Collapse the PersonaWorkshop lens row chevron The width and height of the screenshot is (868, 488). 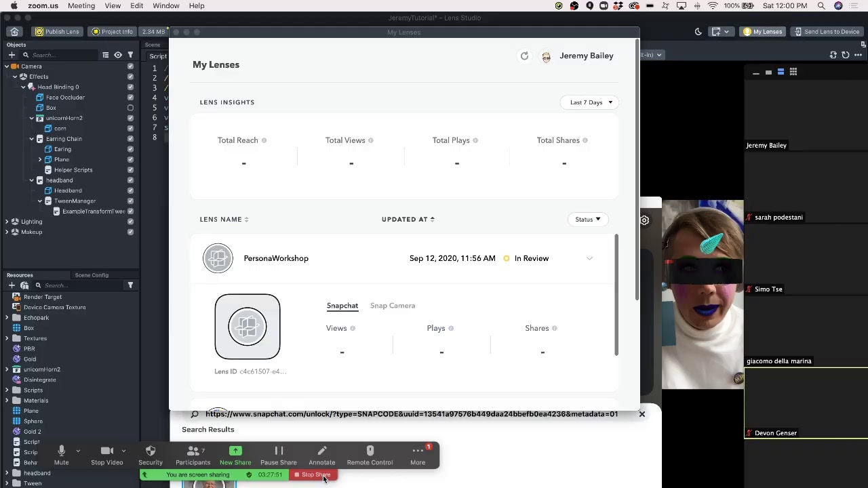(589, 258)
